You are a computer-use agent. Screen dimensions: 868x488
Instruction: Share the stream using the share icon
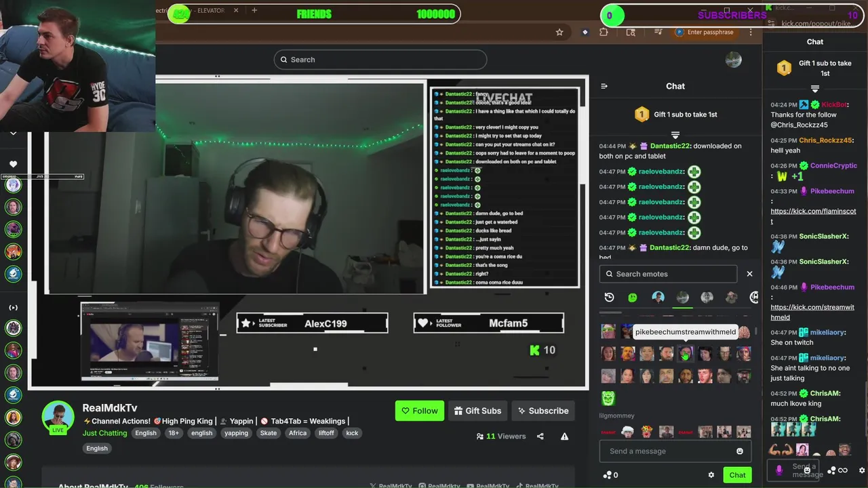click(x=540, y=436)
